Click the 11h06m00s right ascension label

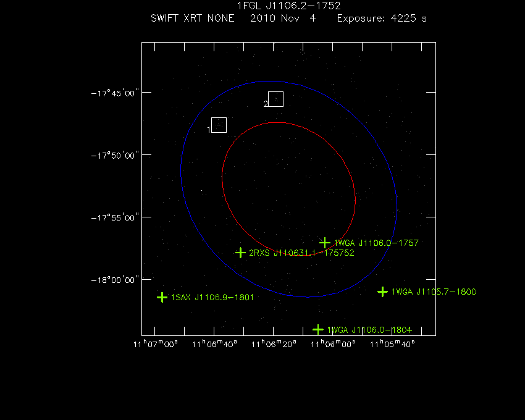tap(333, 344)
